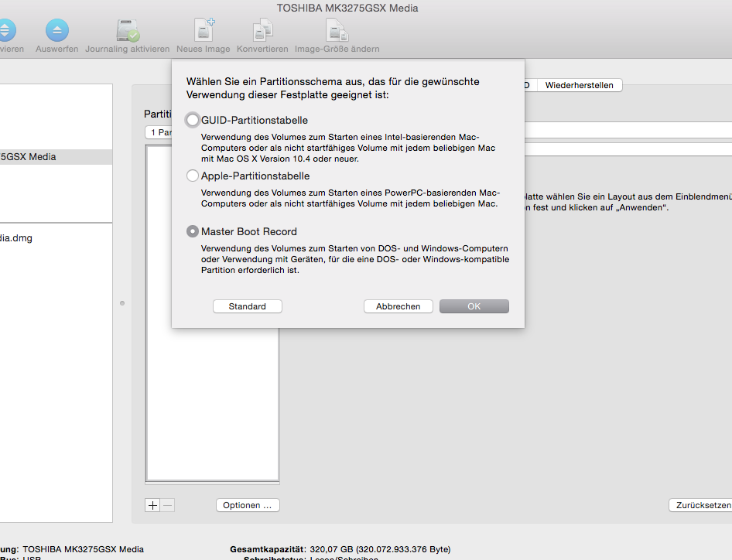
Task: Click the Image-Größe ändern toolbar icon
Action: pyautogui.click(x=337, y=30)
